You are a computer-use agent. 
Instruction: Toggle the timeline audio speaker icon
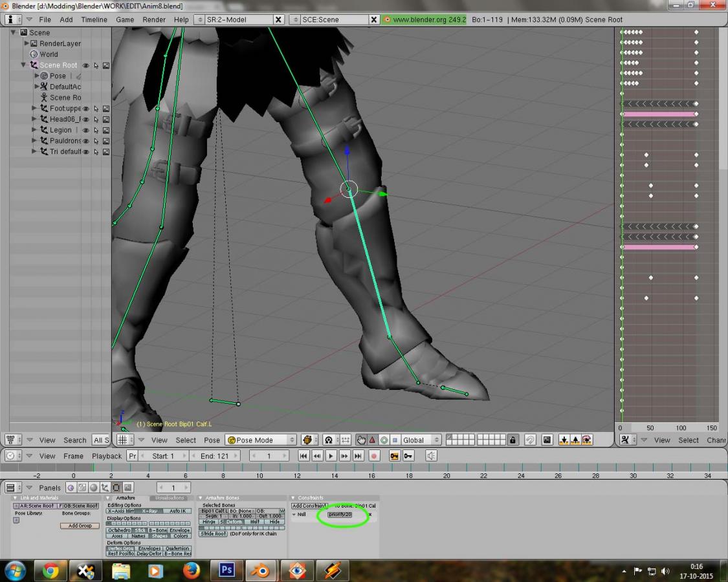click(x=430, y=456)
